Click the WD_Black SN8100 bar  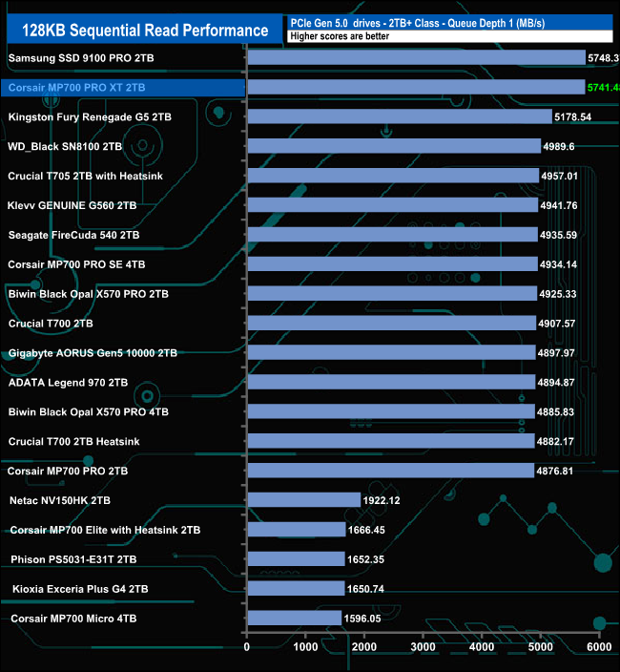394,146
